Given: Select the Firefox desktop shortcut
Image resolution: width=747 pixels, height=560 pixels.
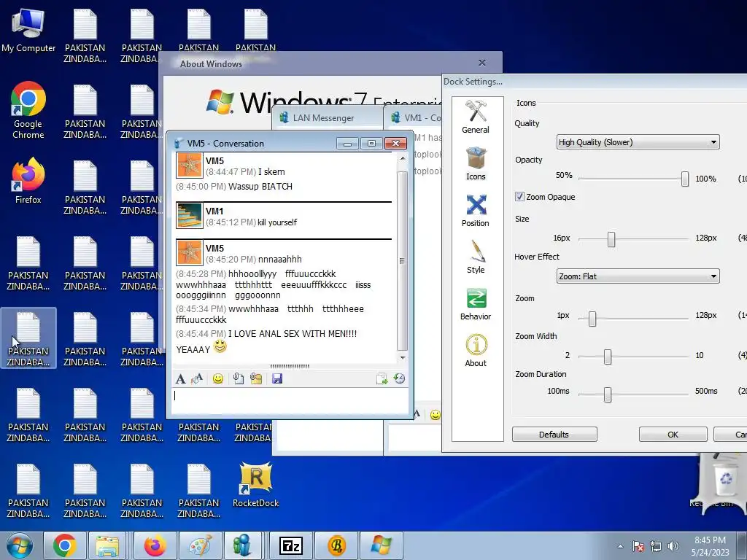Looking at the screenshot, I should (28, 181).
